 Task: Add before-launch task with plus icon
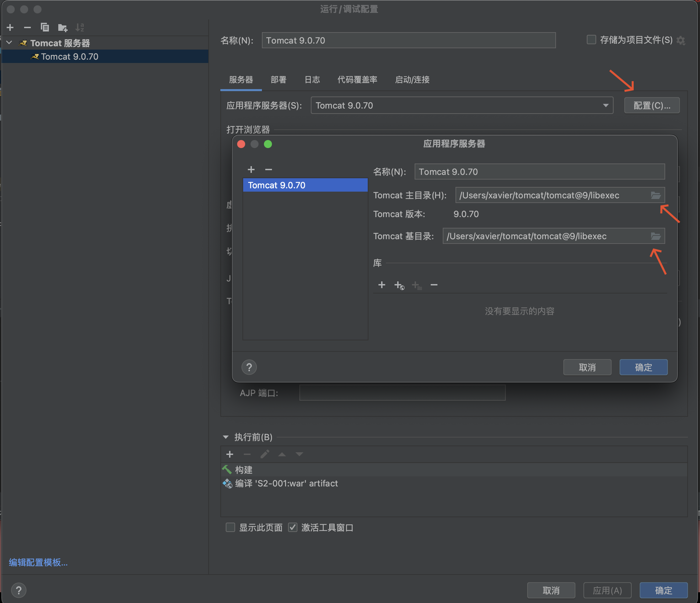coord(230,454)
